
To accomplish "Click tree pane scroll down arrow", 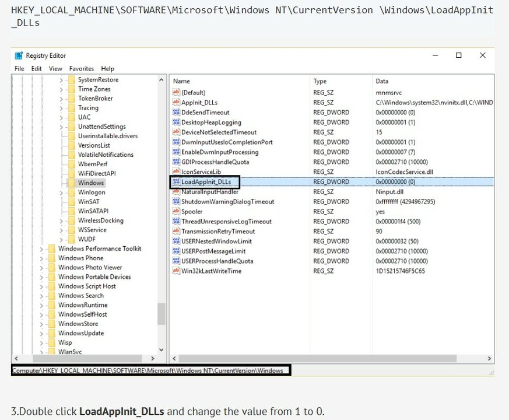I will [162, 350].
